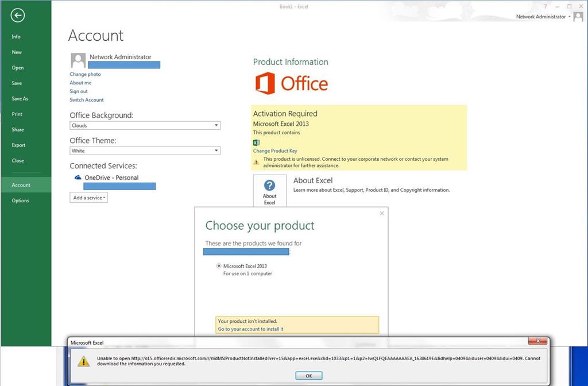
Task: Click the Product Information heading
Action: tap(291, 62)
